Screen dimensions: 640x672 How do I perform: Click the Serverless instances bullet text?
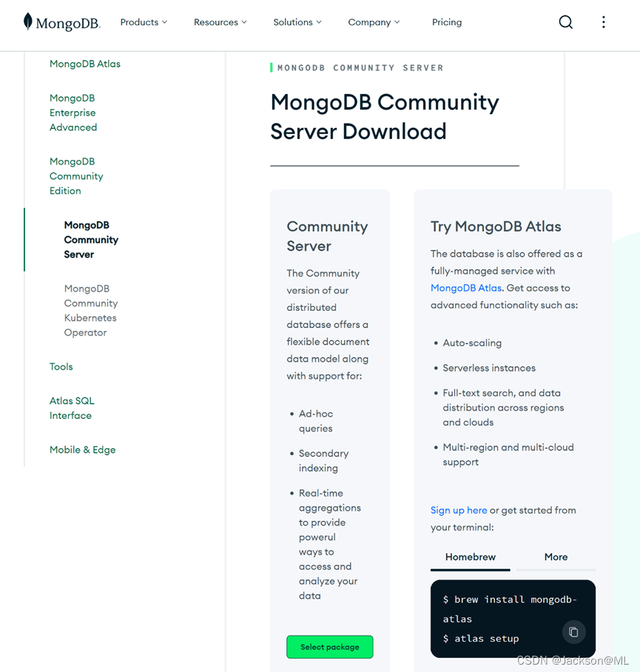pyautogui.click(x=489, y=368)
